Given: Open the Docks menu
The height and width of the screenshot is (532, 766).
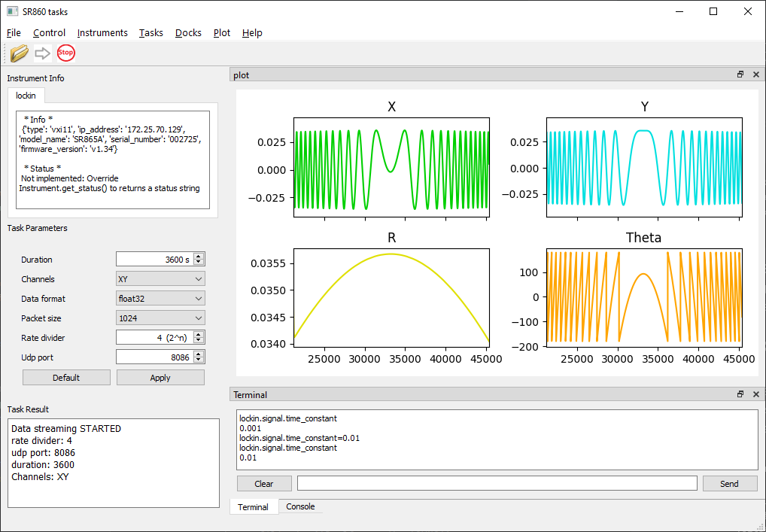Looking at the screenshot, I should click(188, 32).
